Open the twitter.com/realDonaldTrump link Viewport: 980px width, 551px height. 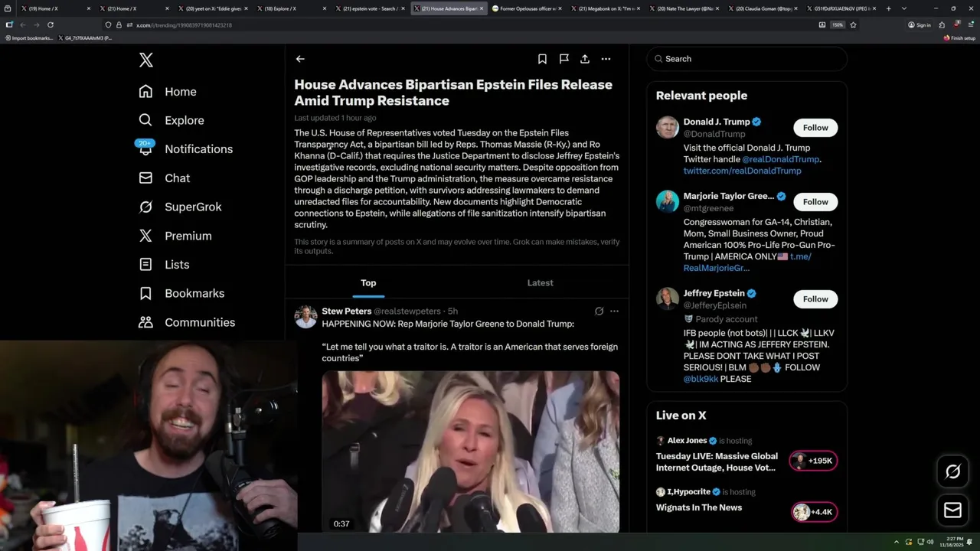[742, 171]
